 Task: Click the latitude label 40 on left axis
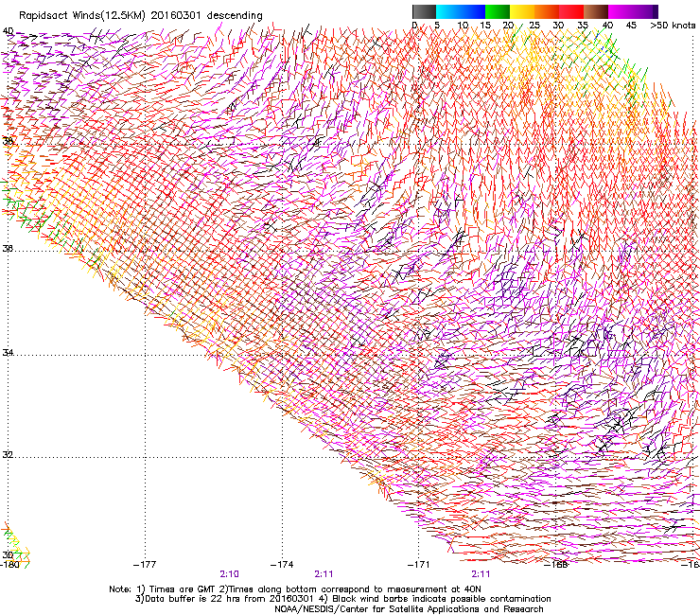click(8, 31)
